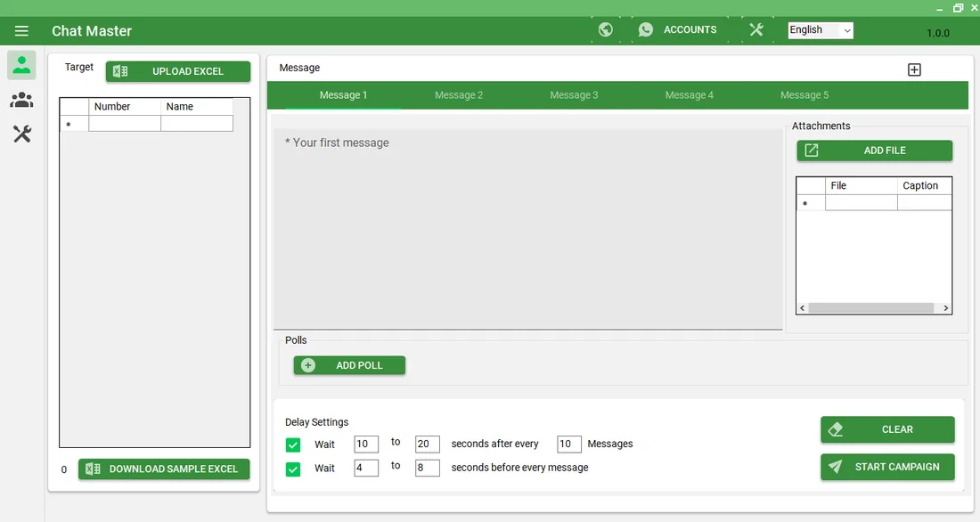980x522 pixels.
Task: Click UPLOAD EXCEL button
Action: 178,71
